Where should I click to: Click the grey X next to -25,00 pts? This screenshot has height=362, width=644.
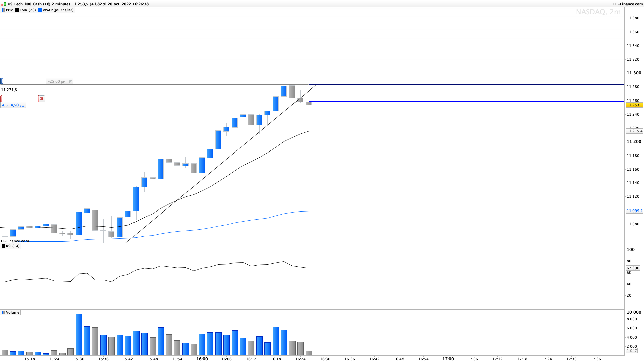(70, 81)
